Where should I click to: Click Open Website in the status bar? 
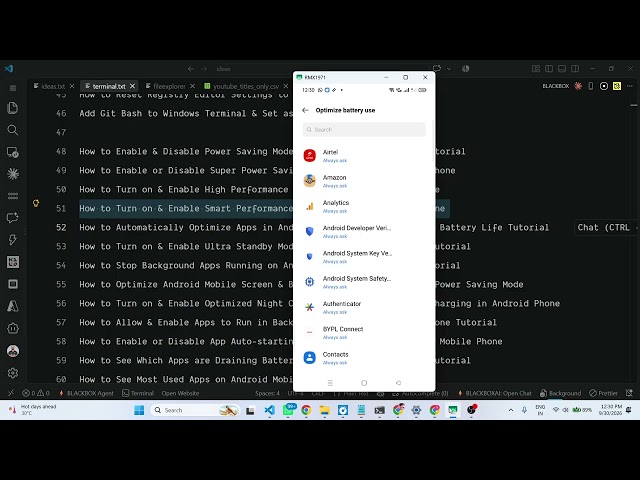(x=180, y=393)
